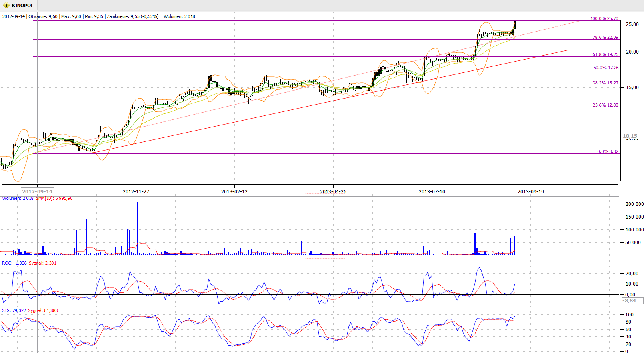Click the 10,15 price cursor value box
Screen dimensions: 644x356
coord(633,136)
